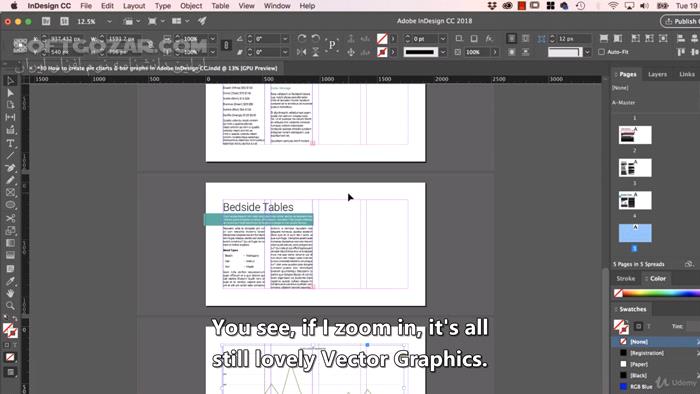The width and height of the screenshot is (700, 394).
Task: Open rotation angle dropdown
Action: pyautogui.click(x=285, y=39)
